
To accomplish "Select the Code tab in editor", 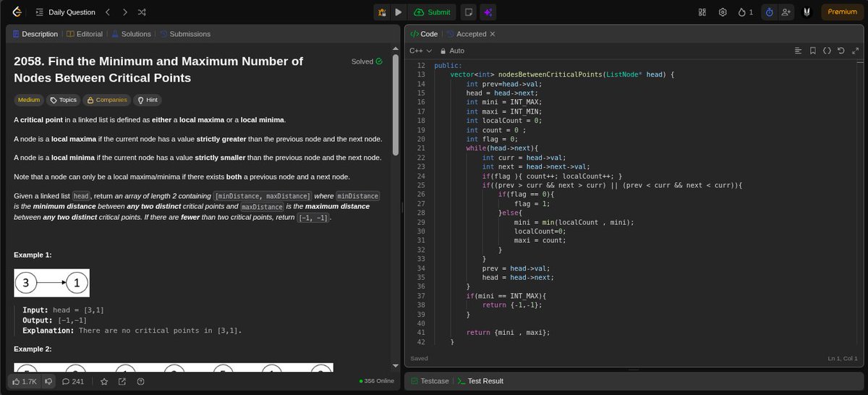I will click(x=424, y=34).
